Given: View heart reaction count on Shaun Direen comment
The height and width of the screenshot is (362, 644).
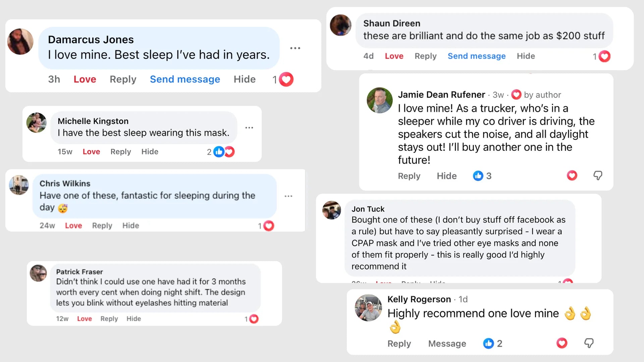Looking at the screenshot, I should click(601, 56).
